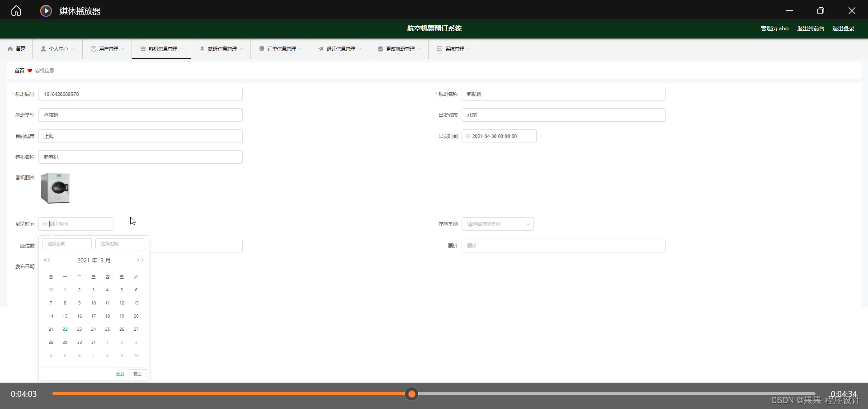The image size is (868, 409).
Task: Go to 首页 in the navigation bar
Action: (x=17, y=49)
